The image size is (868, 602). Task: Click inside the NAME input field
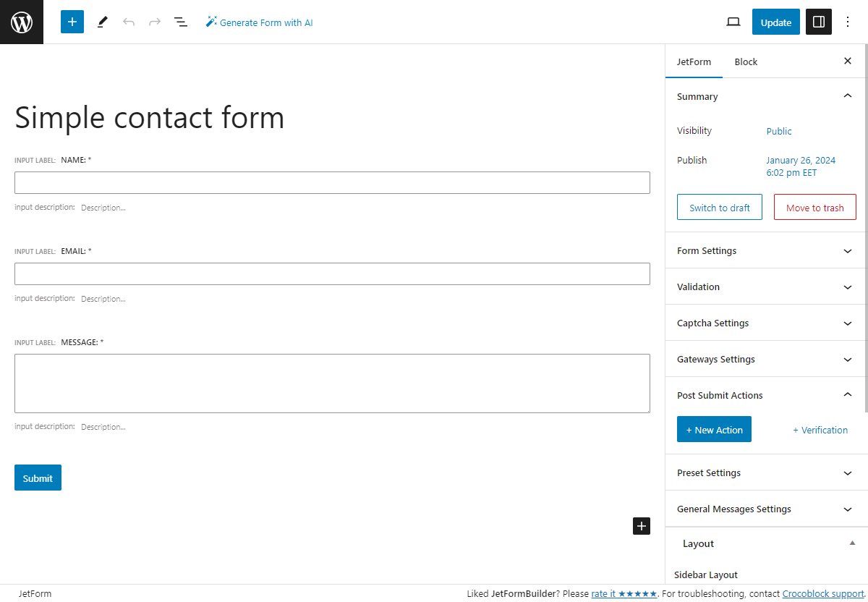point(332,182)
